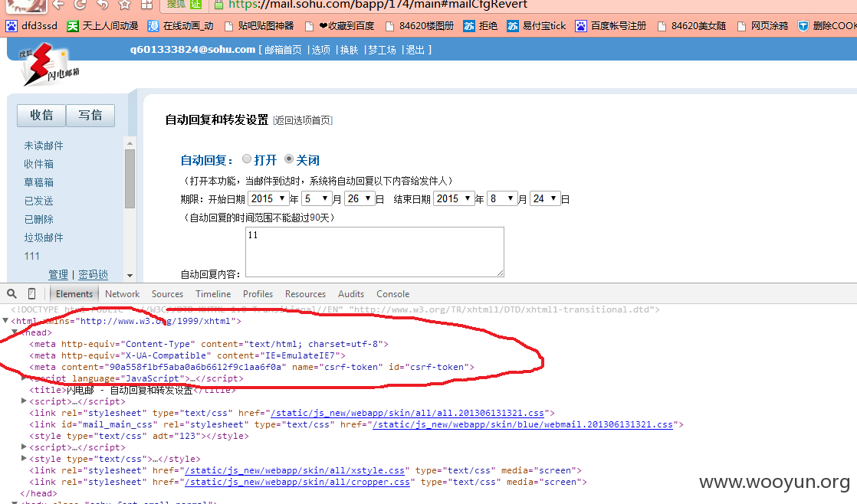
Task: Open the 删除COOK bookmark
Action: coord(827,26)
